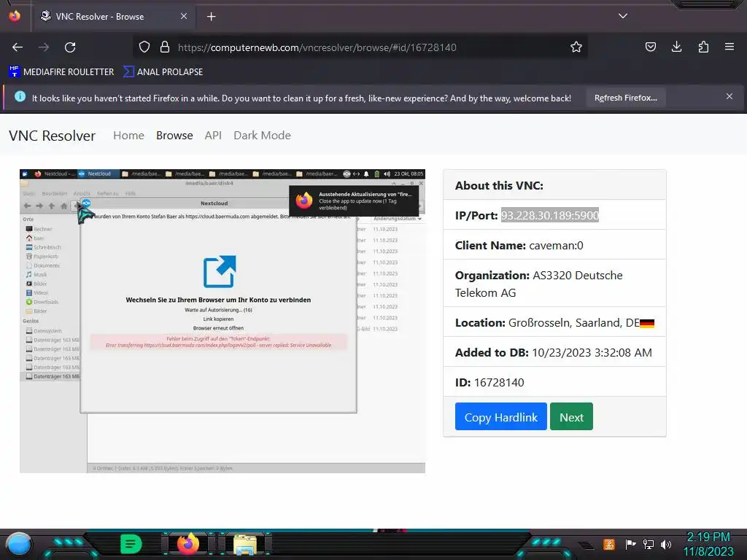Save page to Pocket
747x560 pixels.
[x=650, y=47]
